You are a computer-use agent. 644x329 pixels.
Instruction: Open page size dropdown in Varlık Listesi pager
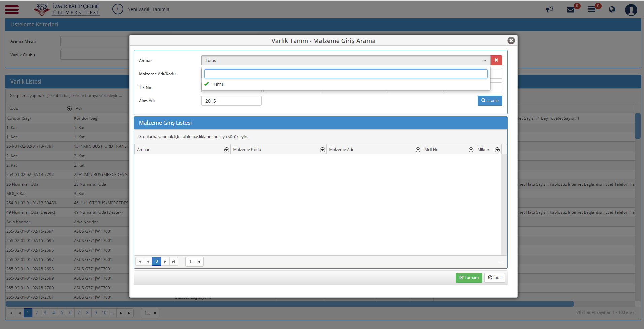click(150, 313)
